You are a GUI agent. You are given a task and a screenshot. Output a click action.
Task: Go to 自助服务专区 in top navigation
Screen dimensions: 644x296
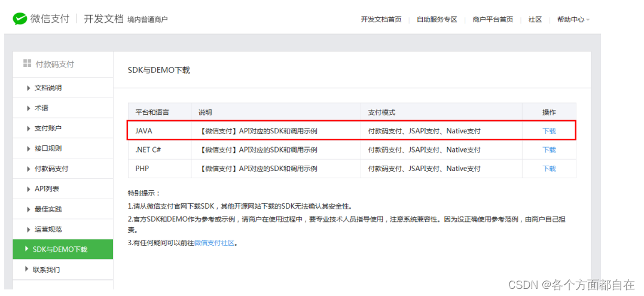point(437,19)
